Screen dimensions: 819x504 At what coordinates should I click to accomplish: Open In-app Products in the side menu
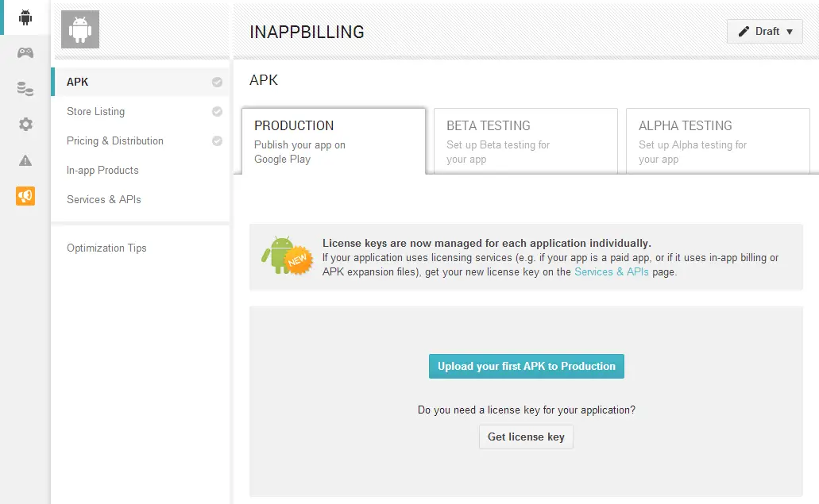pos(102,171)
